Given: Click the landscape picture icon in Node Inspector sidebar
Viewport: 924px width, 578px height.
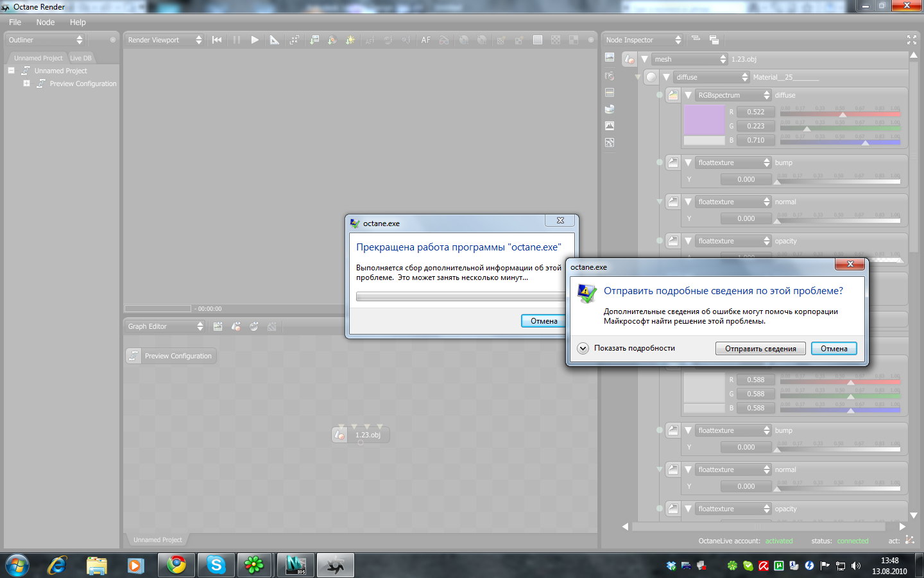Looking at the screenshot, I should pyautogui.click(x=610, y=58).
